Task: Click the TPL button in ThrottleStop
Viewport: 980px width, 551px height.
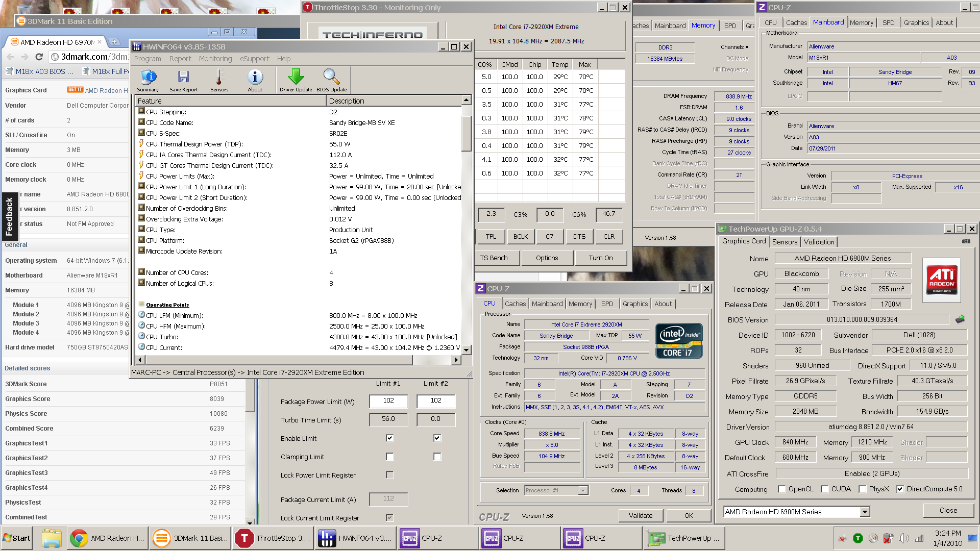Action: click(x=491, y=237)
